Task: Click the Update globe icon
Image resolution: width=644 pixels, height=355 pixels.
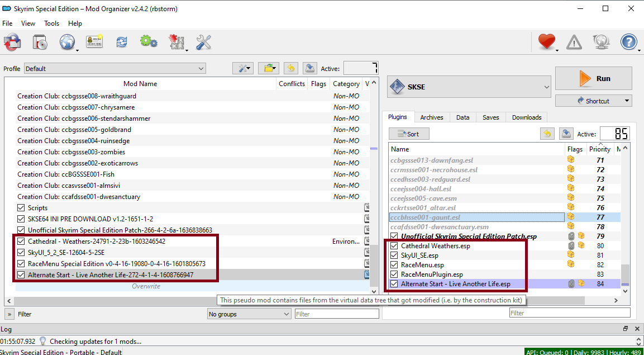Action: [601, 42]
